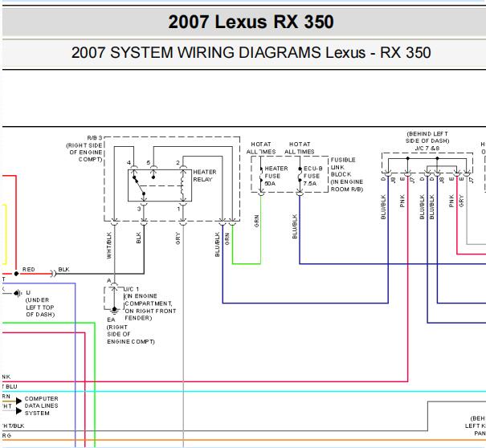This screenshot has height=448, width=486.
Task: Click the 'GRY' wire label below J/C 7 & 8
Action: [462, 201]
